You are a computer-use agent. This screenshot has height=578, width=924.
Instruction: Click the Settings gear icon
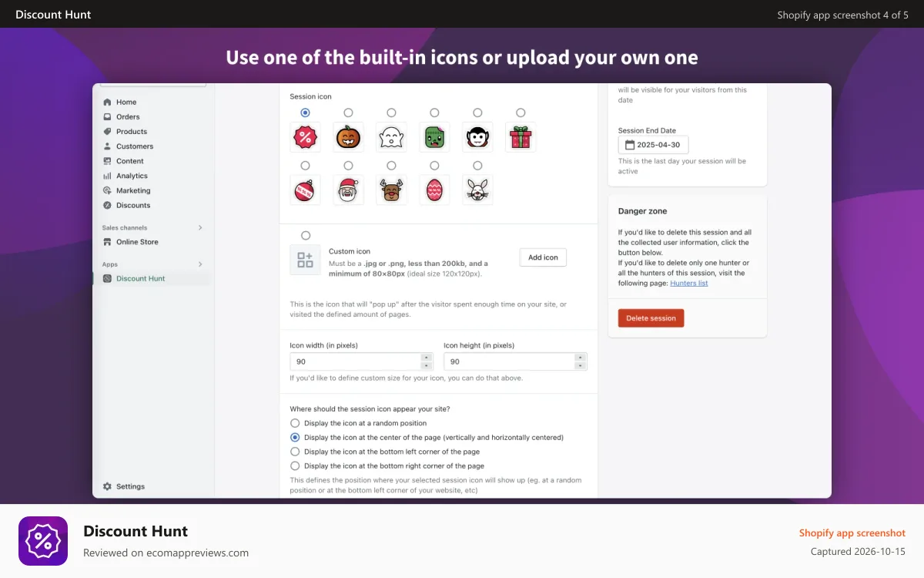[x=108, y=486]
